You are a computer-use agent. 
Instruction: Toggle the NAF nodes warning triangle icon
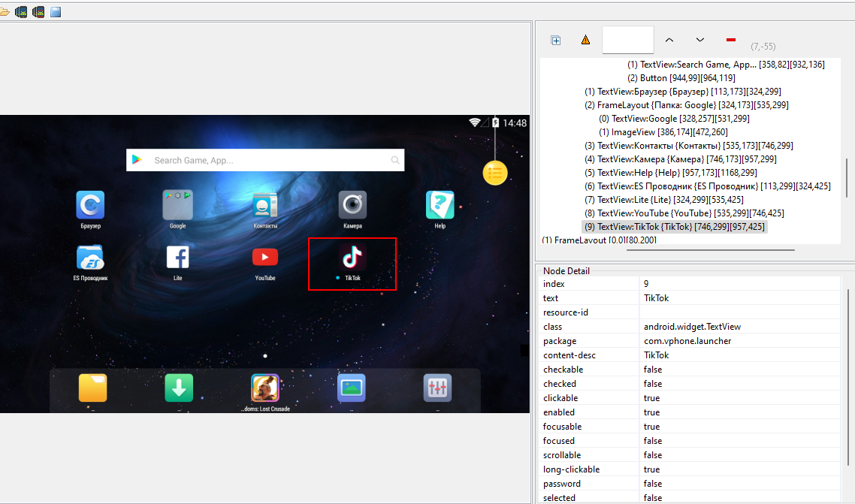tap(585, 39)
